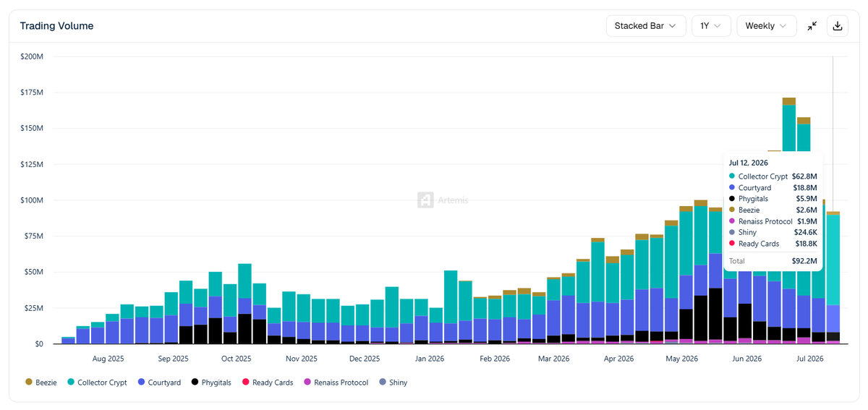Click the $125M y-axis label
The height and width of the screenshot is (410, 868).
32,164
